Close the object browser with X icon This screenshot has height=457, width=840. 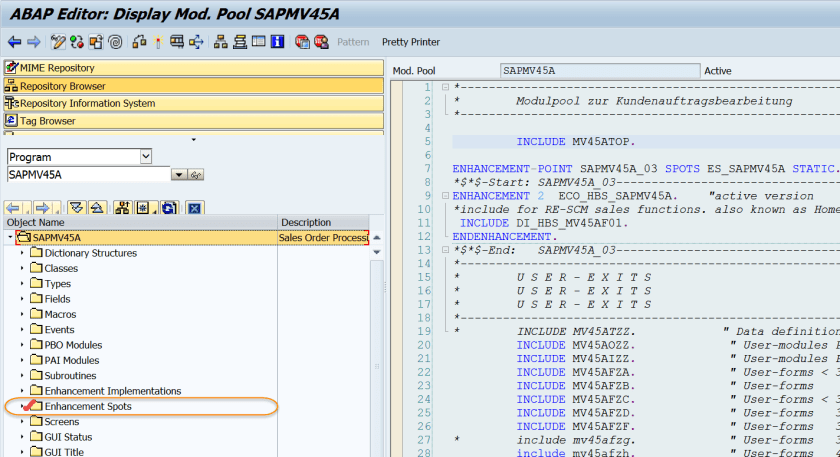tap(195, 208)
